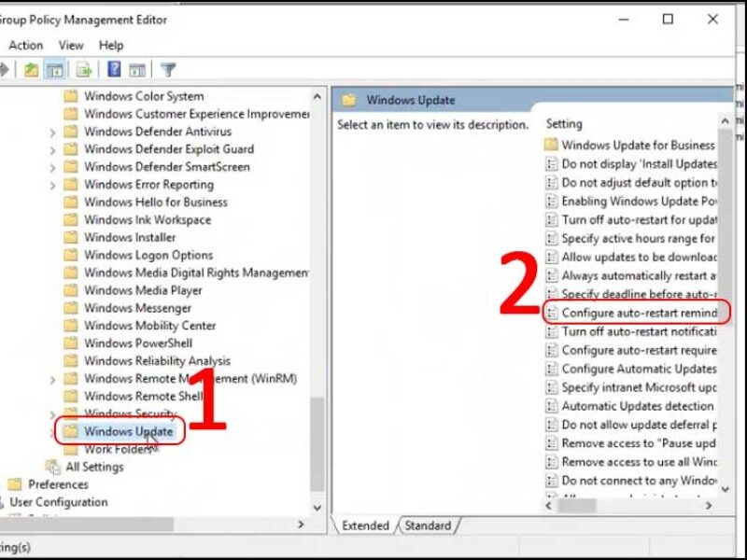The image size is (747, 560).
Task: Expand the Windows Remote Management (WinRM) node
Action: 51,378
